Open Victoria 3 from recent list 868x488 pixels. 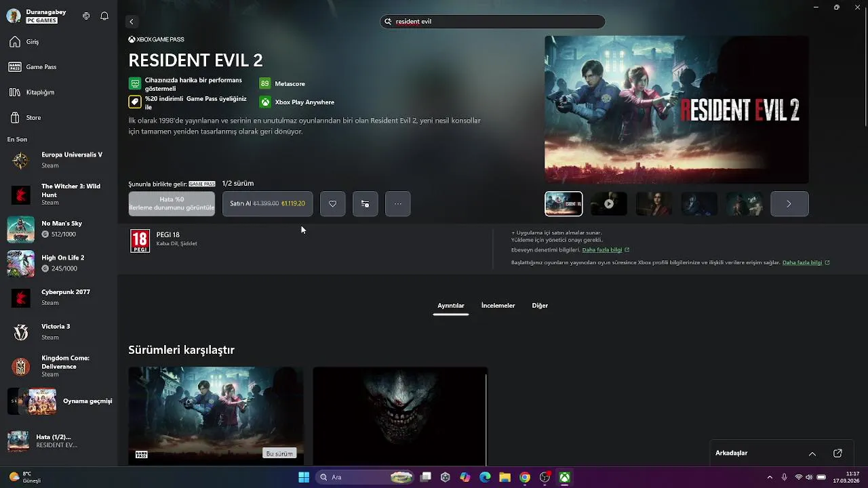click(58, 332)
